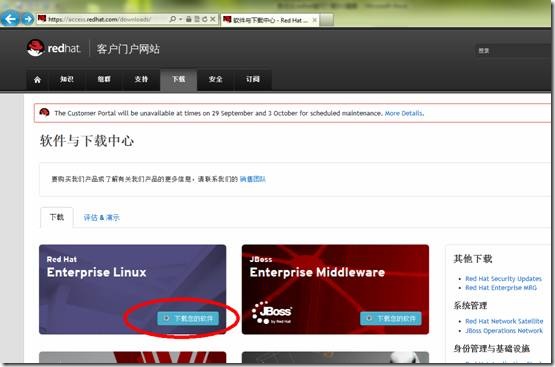555x367 pixels.
Task: Click the search magnifier in the address bar
Action: (172, 19)
